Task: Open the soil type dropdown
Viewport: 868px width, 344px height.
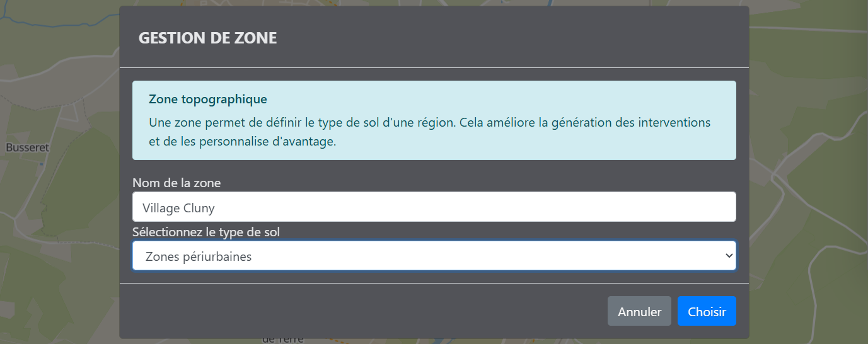Action: pos(434,256)
